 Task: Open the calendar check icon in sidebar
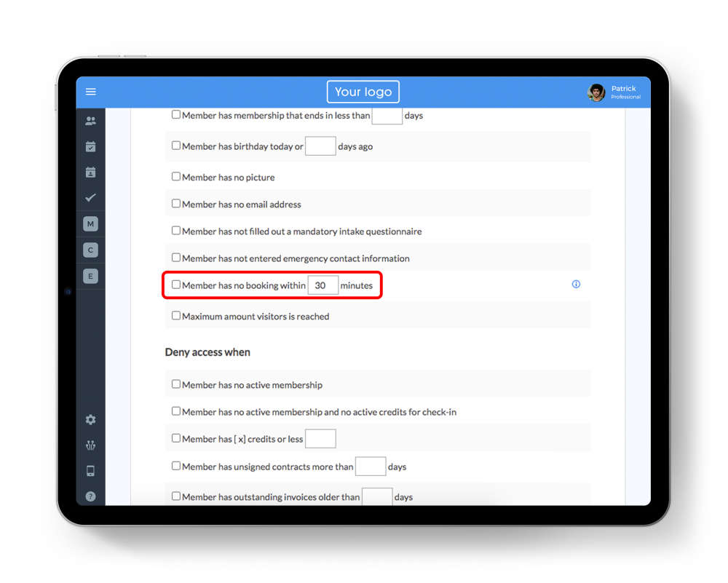90,147
